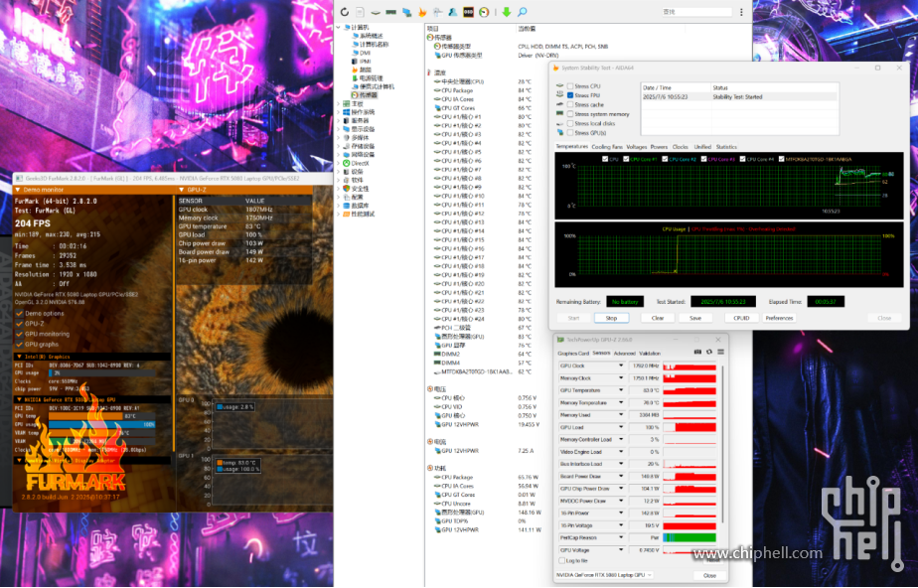Collapse the 计算机 tree node
The width and height of the screenshot is (918, 588).
coord(339,28)
